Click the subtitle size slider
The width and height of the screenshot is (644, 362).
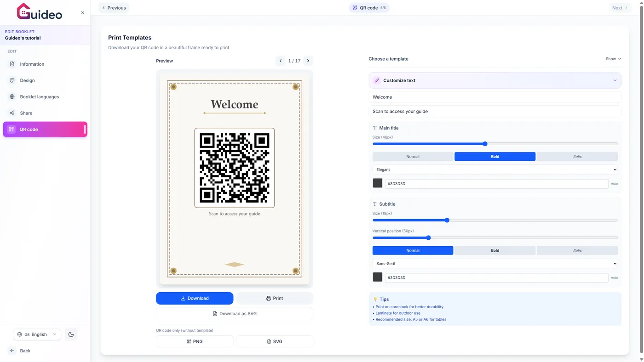click(495, 220)
